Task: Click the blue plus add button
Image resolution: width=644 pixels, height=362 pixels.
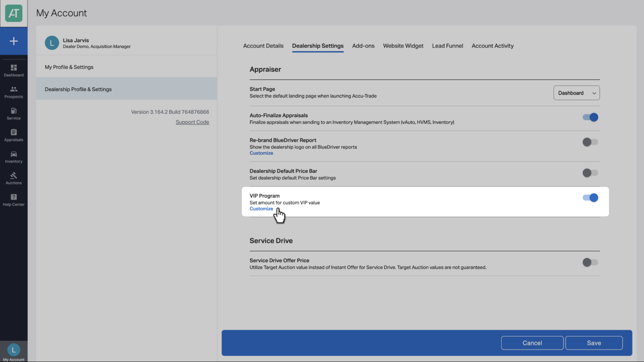Action: pyautogui.click(x=14, y=41)
